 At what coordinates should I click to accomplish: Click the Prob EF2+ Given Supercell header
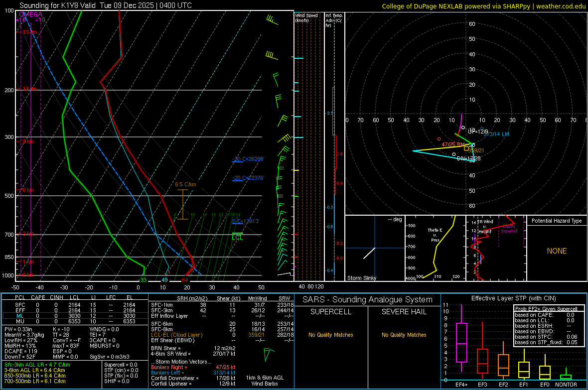point(546,309)
